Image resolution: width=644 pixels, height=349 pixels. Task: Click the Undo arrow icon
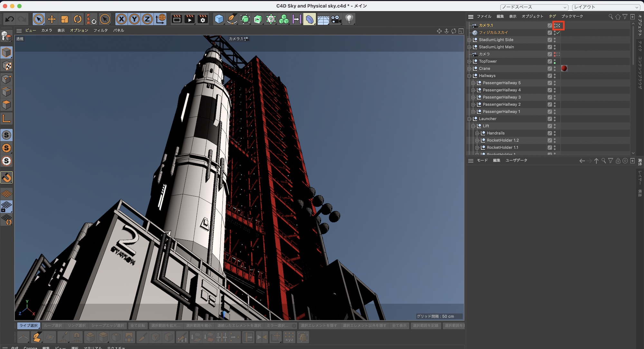[x=9, y=19]
